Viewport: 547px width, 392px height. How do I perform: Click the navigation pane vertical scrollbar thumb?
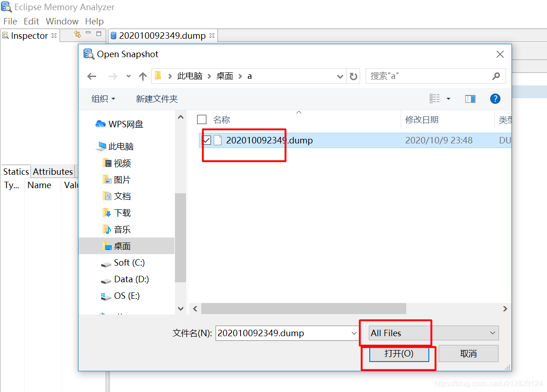tap(180, 238)
